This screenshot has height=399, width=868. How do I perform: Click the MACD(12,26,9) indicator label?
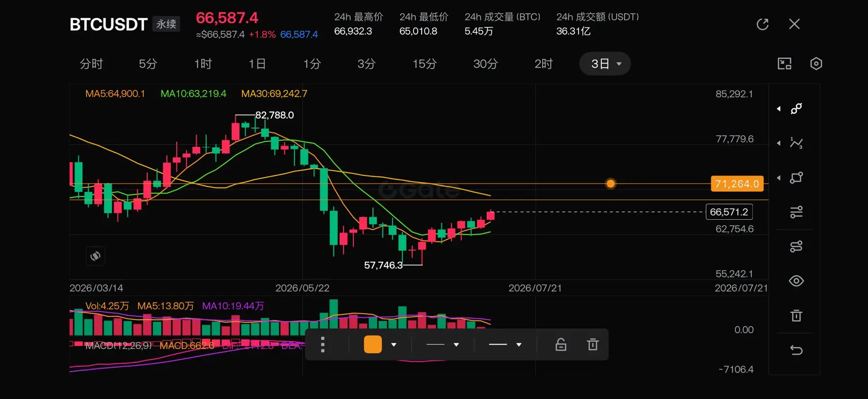pyautogui.click(x=119, y=346)
